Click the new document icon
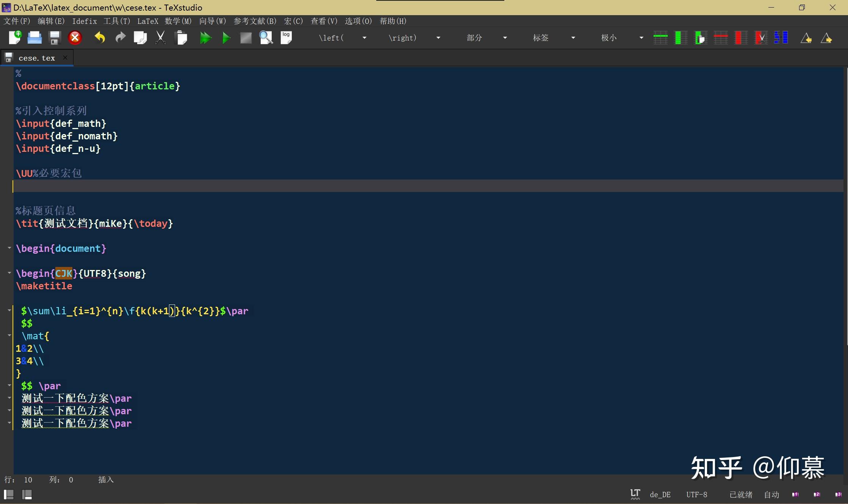 pyautogui.click(x=15, y=37)
